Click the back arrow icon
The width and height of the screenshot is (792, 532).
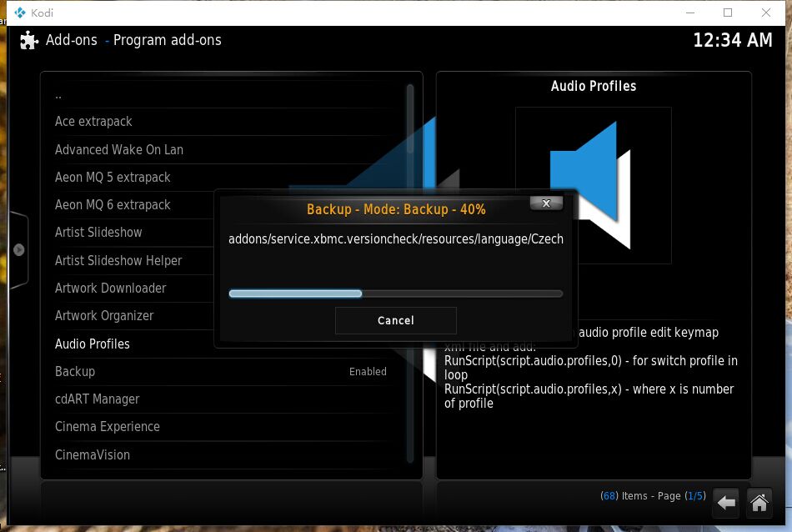(726, 503)
